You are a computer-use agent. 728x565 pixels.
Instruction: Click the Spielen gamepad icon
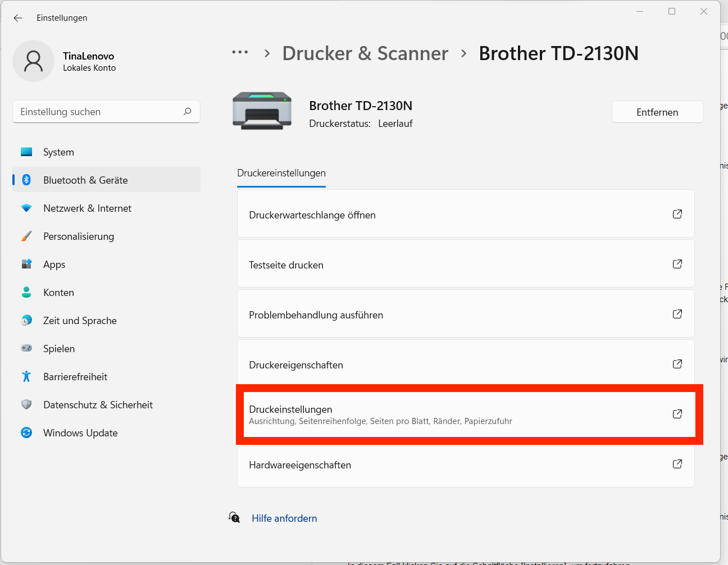tap(26, 348)
